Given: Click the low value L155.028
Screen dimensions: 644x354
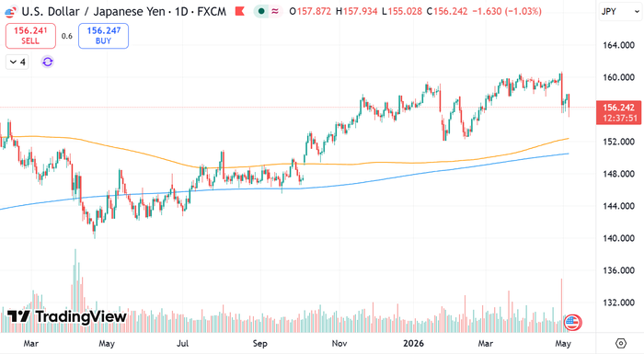Looking at the screenshot, I should [402, 12].
